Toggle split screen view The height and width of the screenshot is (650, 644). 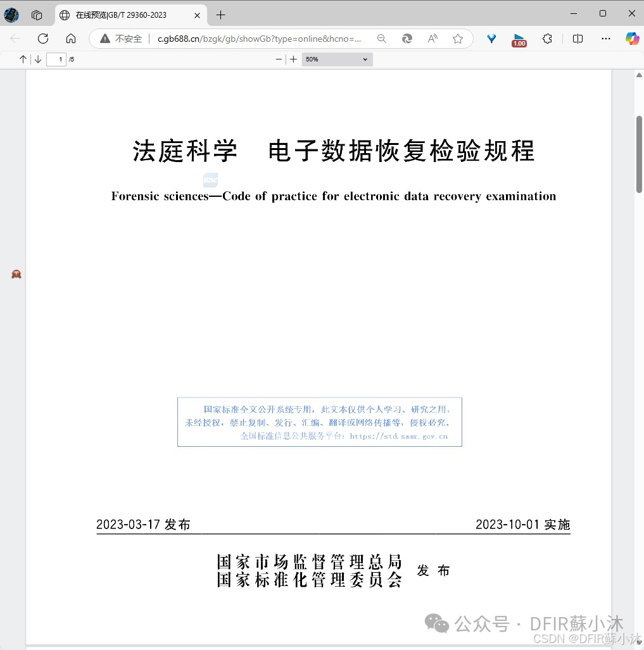pyautogui.click(x=578, y=39)
